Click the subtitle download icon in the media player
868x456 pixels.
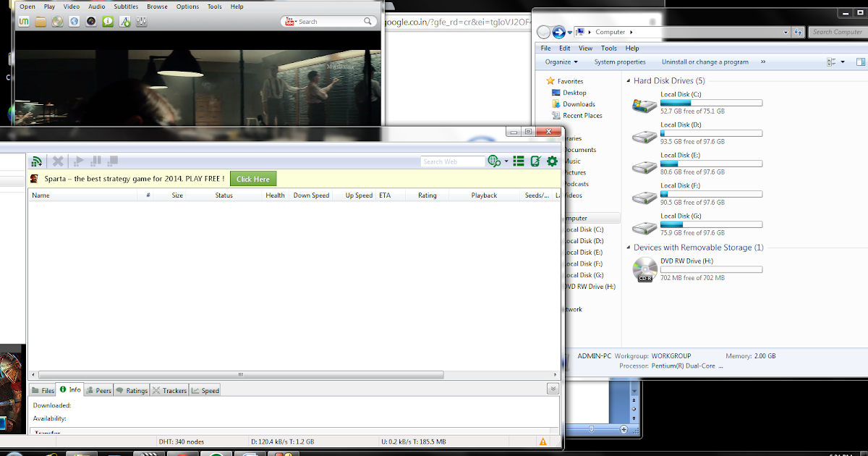125,22
